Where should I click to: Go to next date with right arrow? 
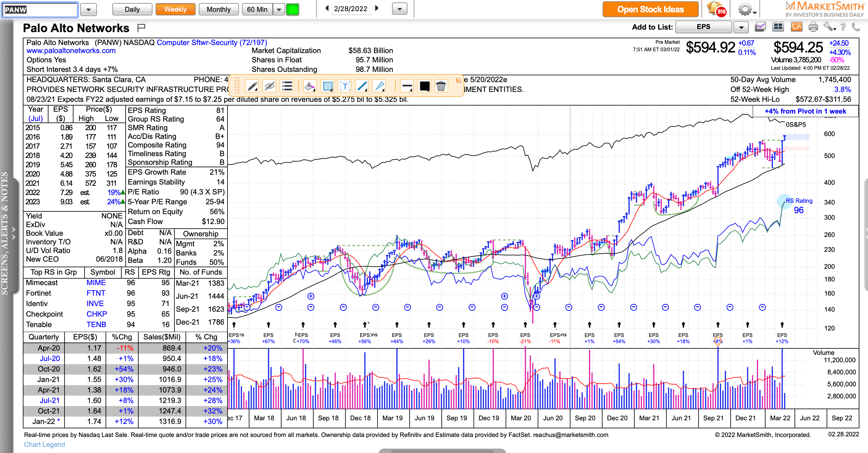coord(377,8)
